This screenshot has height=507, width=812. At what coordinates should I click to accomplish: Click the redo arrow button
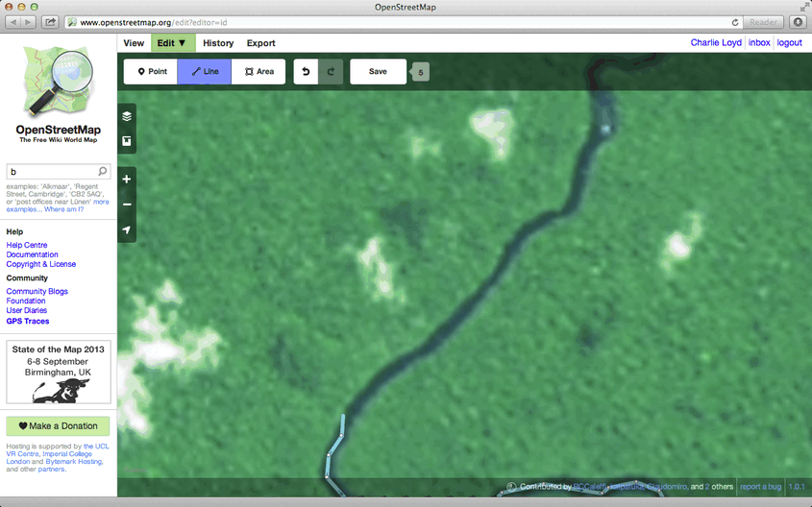click(x=331, y=72)
